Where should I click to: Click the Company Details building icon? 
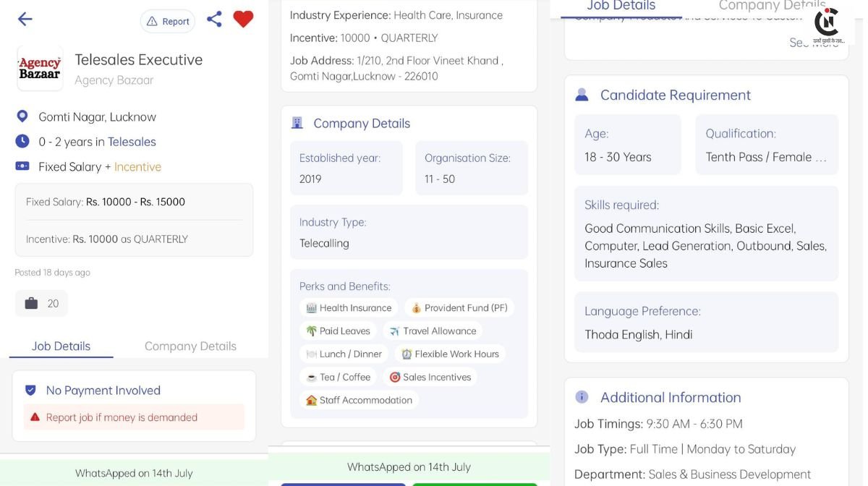297,123
